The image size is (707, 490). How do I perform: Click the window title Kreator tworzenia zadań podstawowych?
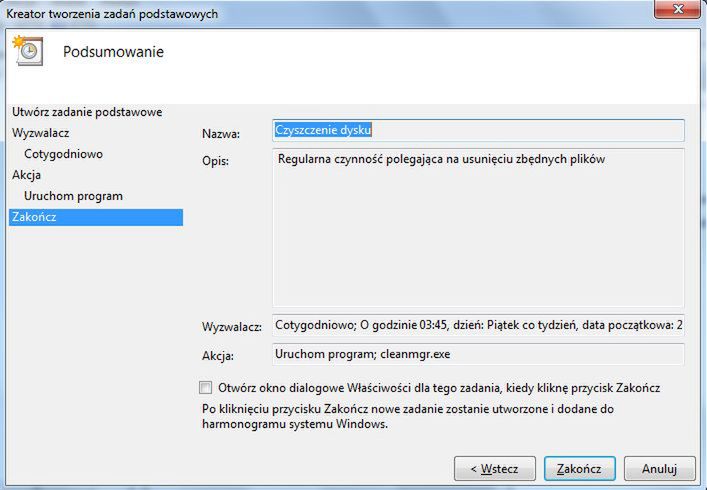click(112, 14)
